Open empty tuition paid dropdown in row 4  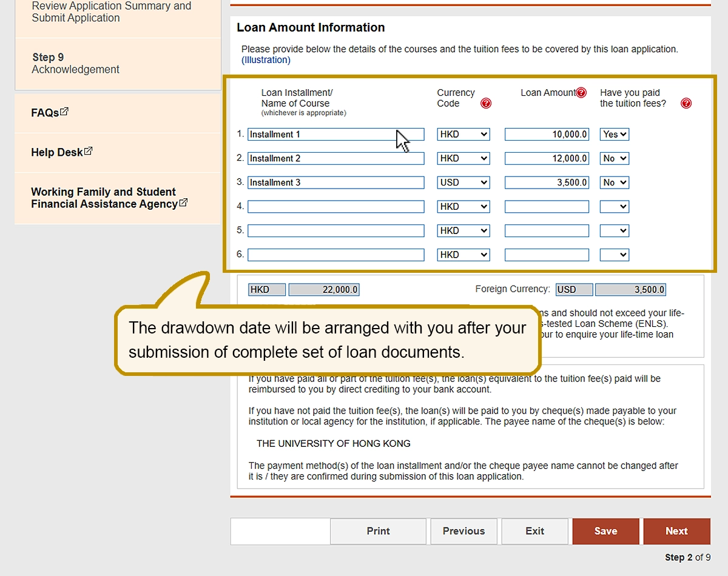click(615, 207)
